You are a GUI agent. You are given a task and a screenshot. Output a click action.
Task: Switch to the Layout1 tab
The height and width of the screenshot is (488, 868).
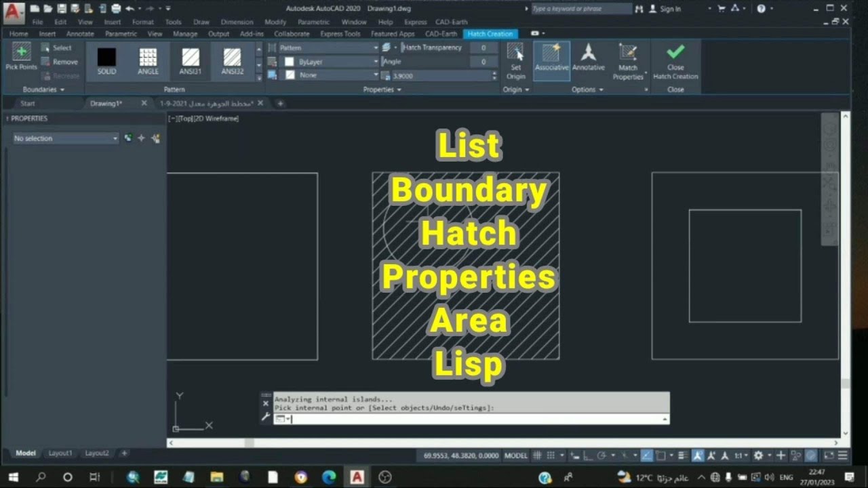[x=60, y=453]
